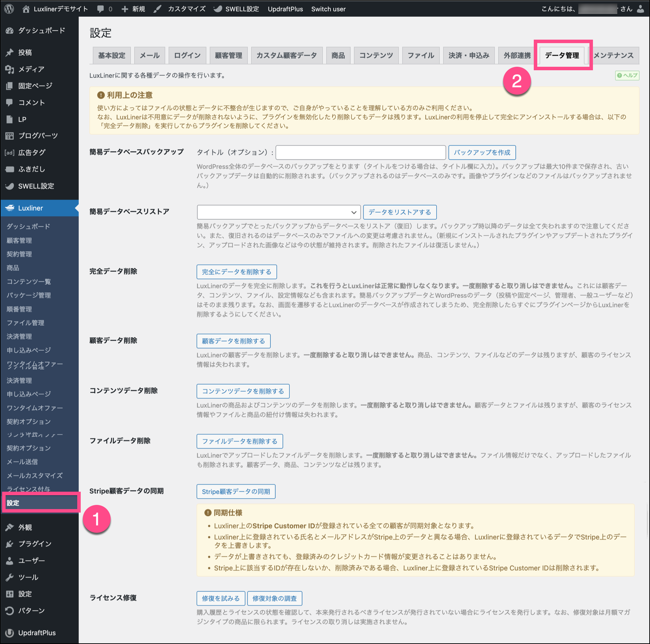Open the site home icon
This screenshot has height=644, width=650.
coord(26,9)
